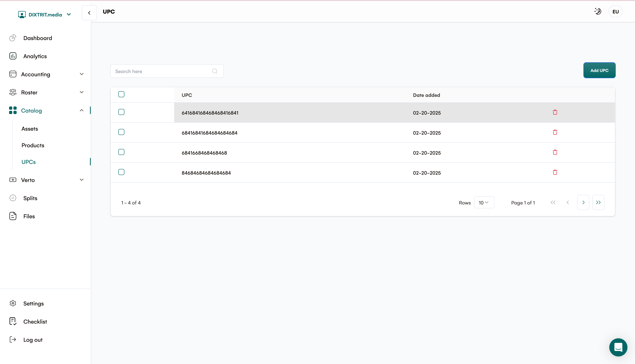Click the Catalog grid icon
The height and width of the screenshot is (364, 635).
[x=13, y=110]
